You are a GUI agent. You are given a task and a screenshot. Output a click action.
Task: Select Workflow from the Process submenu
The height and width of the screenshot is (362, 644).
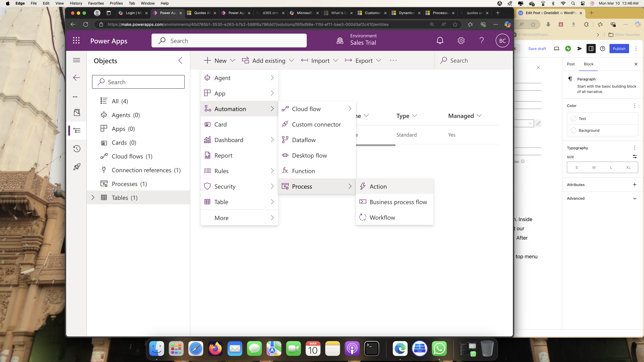382,218
